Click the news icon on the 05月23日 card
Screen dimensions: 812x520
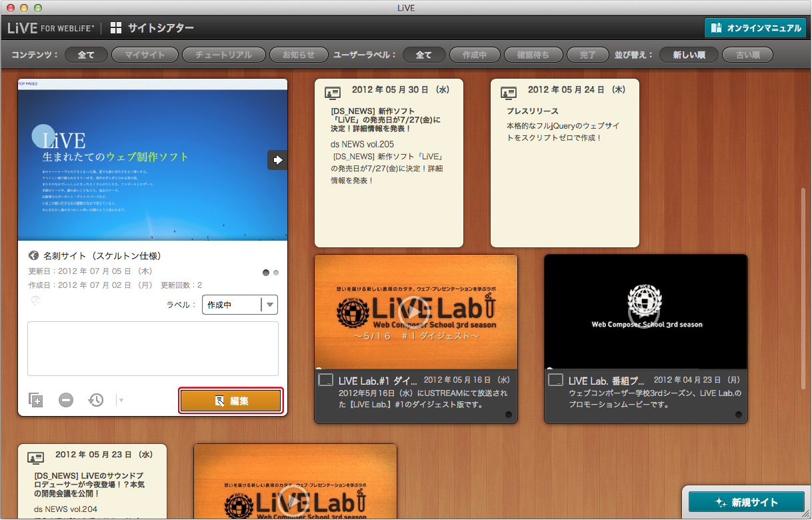coord(35,458)
